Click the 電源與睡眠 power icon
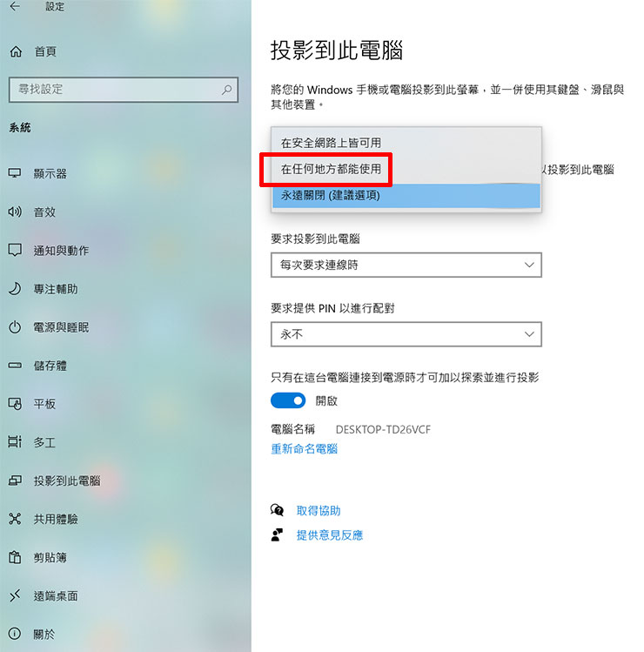 coord(15,327)
